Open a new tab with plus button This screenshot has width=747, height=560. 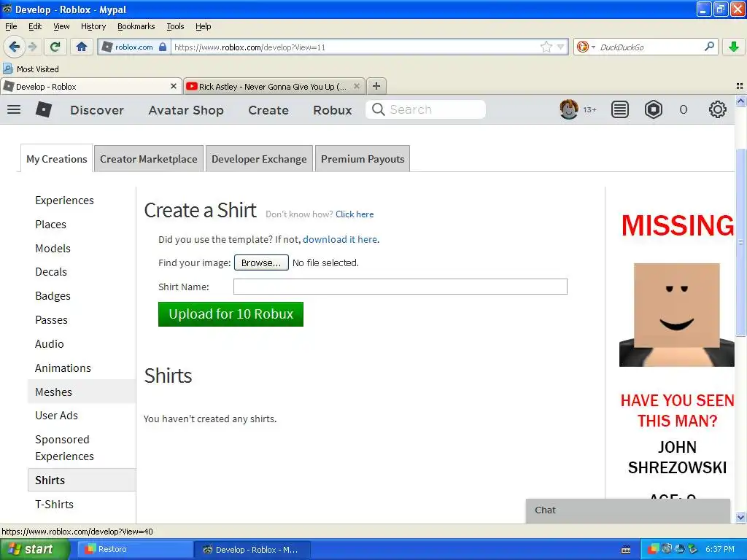376,86
